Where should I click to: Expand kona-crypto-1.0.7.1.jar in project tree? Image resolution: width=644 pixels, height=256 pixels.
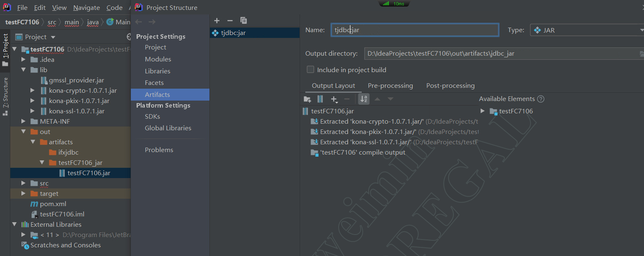(33, 91)
